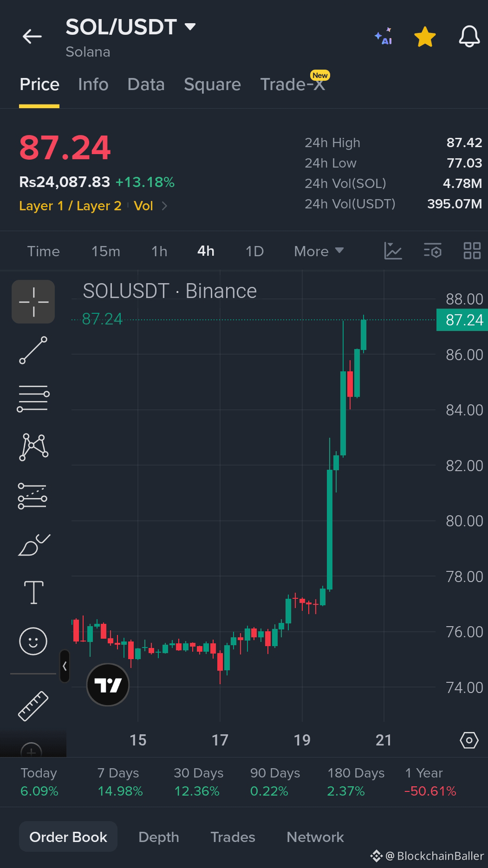Select the text annotation tool
The width and height of the screenshot is (488, 868).
(34, 593)
